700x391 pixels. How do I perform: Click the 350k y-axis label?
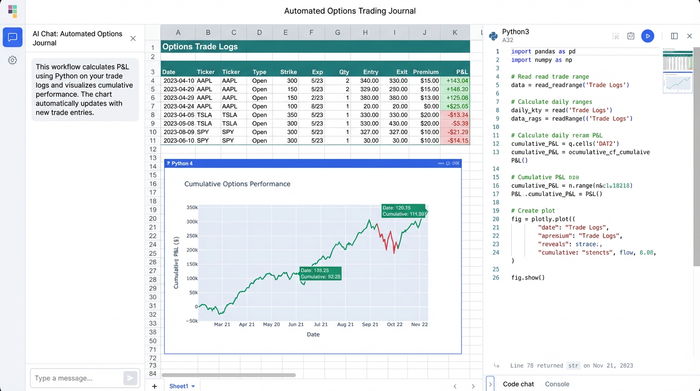point(192,208)
